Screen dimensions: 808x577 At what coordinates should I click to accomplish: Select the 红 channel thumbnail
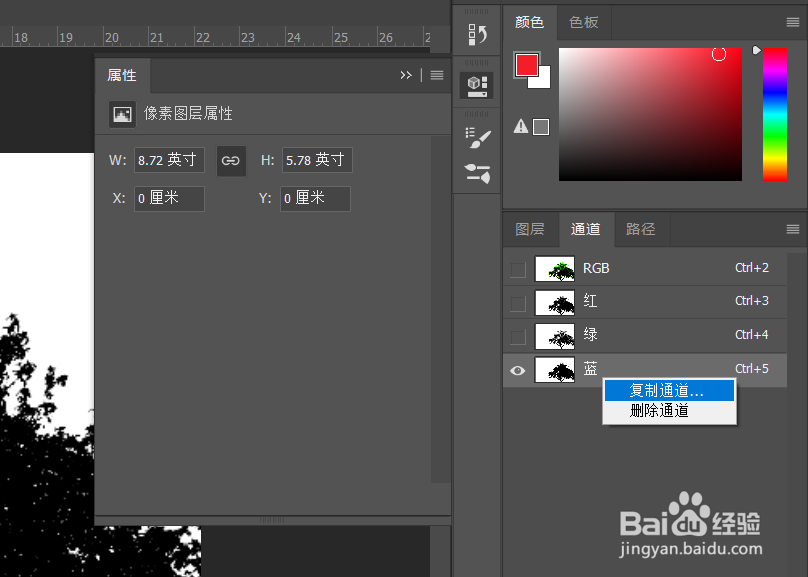[554, 303]
